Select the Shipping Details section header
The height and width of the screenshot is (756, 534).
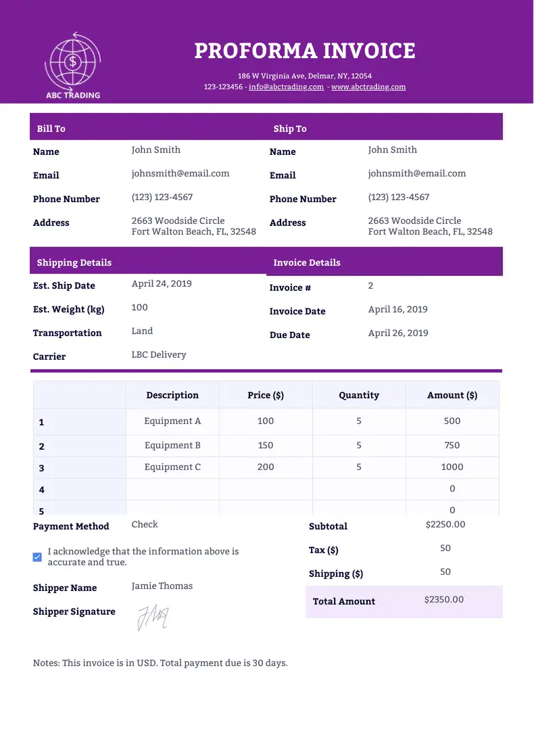74,262
